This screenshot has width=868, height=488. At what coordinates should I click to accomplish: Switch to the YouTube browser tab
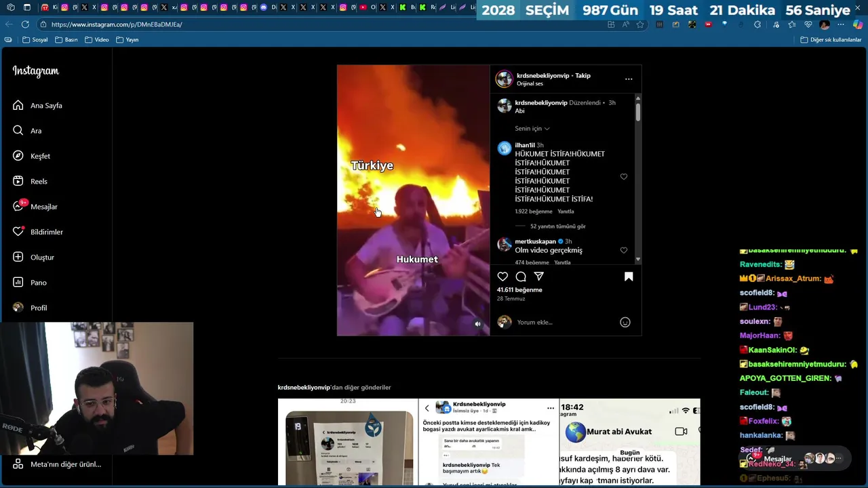point(367,7)
